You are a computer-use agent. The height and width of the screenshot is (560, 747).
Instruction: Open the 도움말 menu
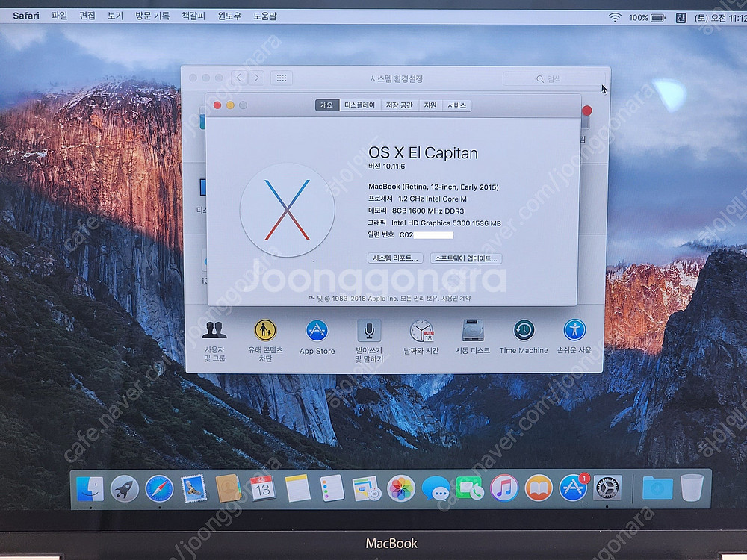[x=265, y=16]
